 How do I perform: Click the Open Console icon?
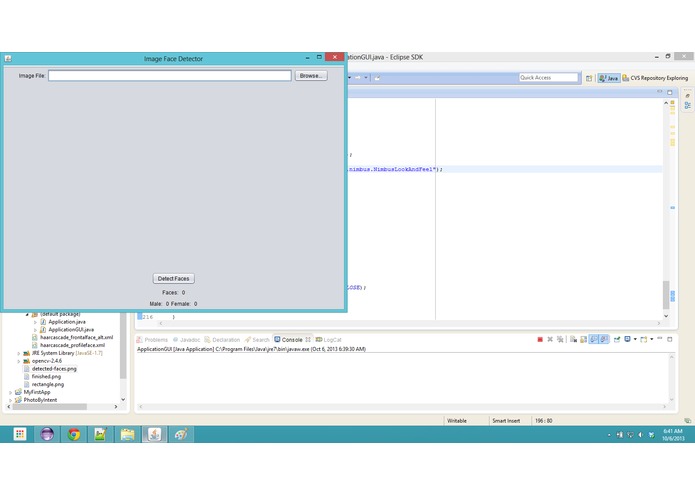click(x=644, y=339)
